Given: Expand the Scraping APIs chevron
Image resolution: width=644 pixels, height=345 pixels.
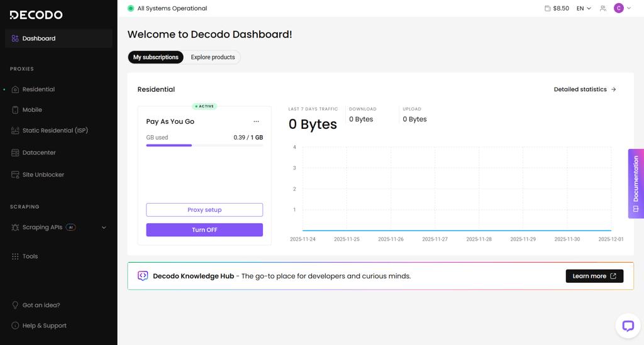Looking at the screenshot, I should coord(104,227).
